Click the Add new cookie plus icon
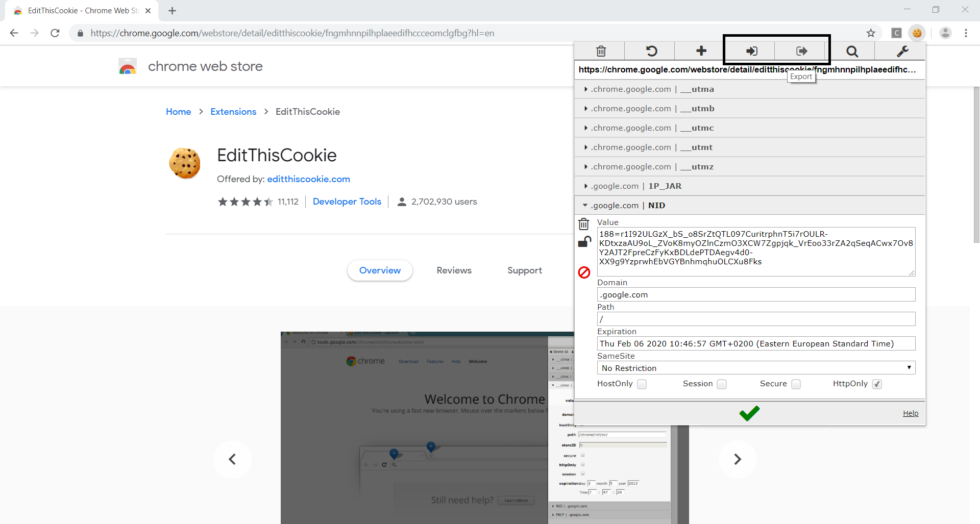The width and height of the screenshot is (980, 524). tap(701, 51)
